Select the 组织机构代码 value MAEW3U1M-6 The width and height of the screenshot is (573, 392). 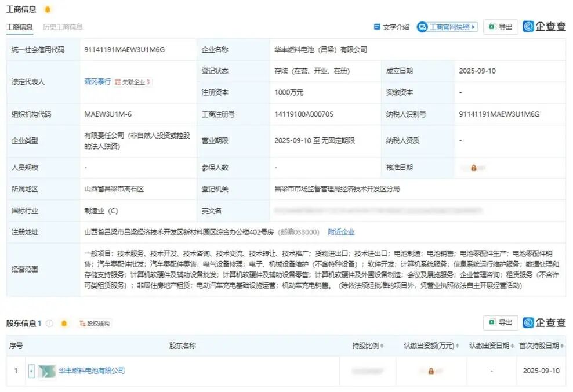(x=108, y=114)
